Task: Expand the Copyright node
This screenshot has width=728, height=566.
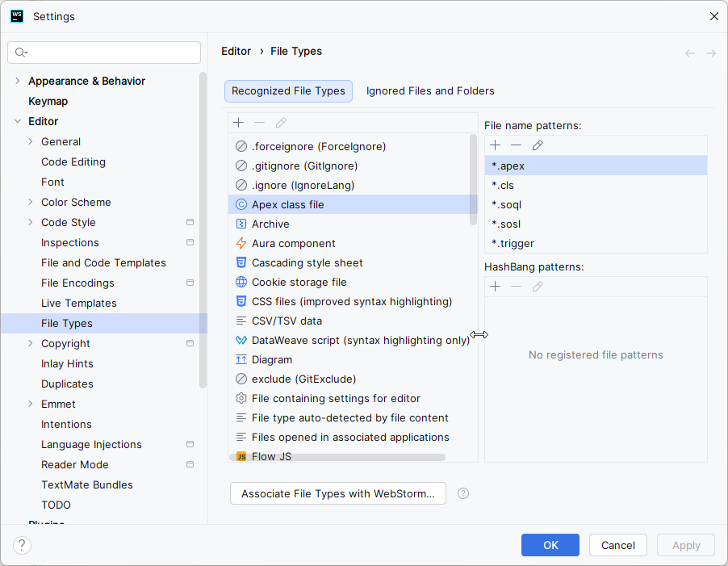Action: [x=30, y=343]
